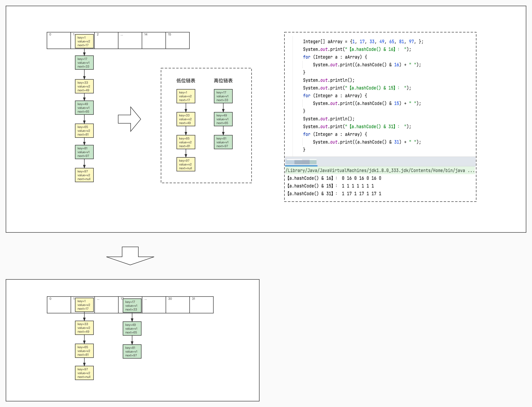532x407 pixels.
Task: Click the 低位链表 heading
Action: click(x=186, y=81)
